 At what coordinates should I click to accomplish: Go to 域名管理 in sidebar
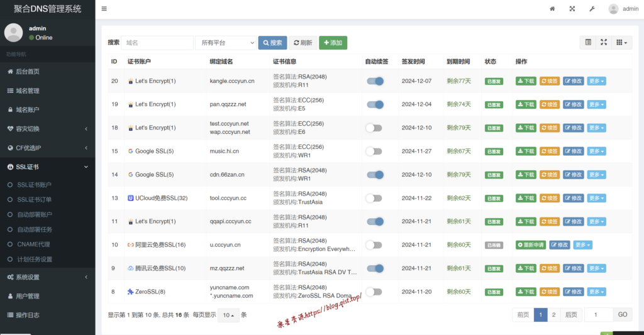[x=27, y=91]
